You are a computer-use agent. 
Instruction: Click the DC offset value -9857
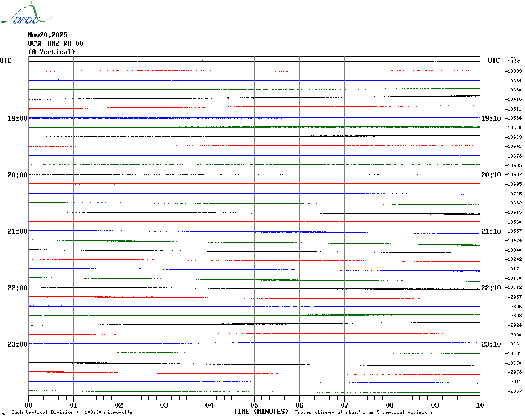[515, 391]
